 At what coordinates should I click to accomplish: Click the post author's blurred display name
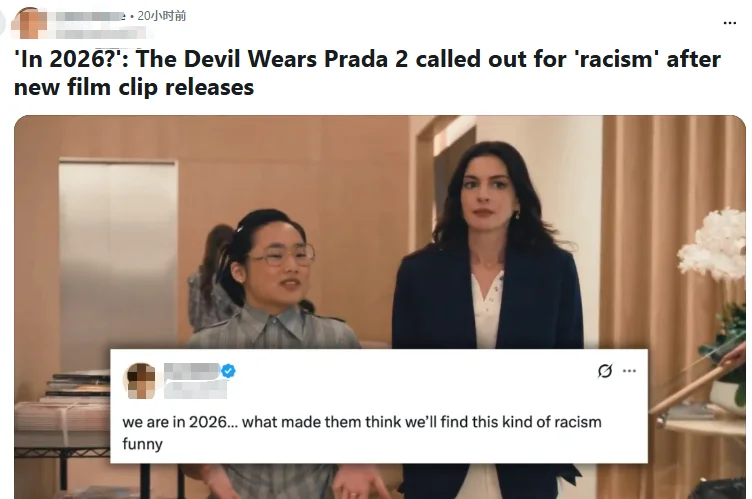[x=89, y=16]
